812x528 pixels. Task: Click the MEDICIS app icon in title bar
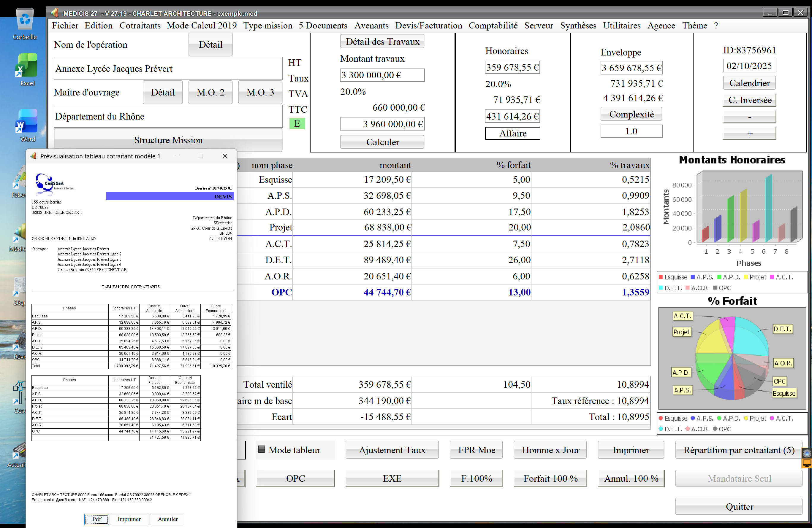(55, 13)
